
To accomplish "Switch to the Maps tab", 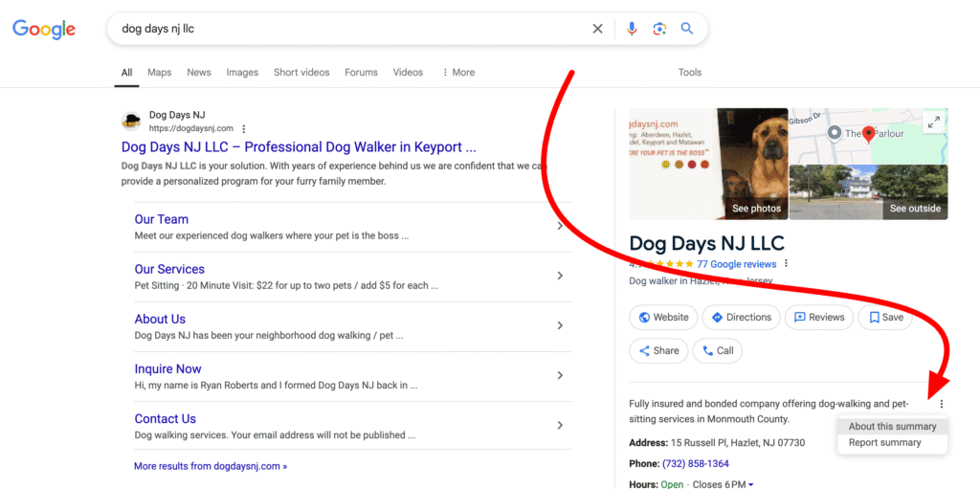I will point(160,73).
